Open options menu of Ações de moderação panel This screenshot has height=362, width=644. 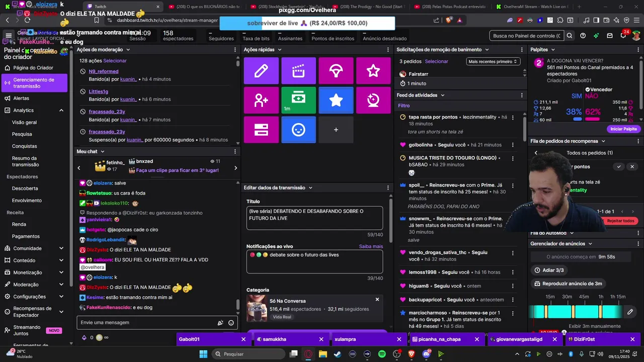(235, 50)
